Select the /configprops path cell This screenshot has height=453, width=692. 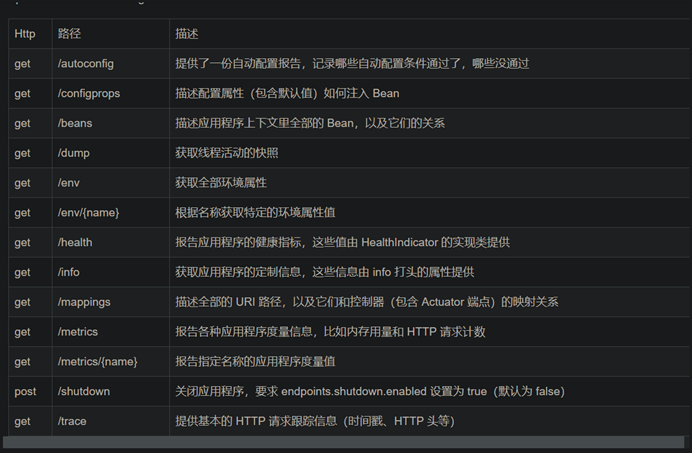tap(91, 93)
